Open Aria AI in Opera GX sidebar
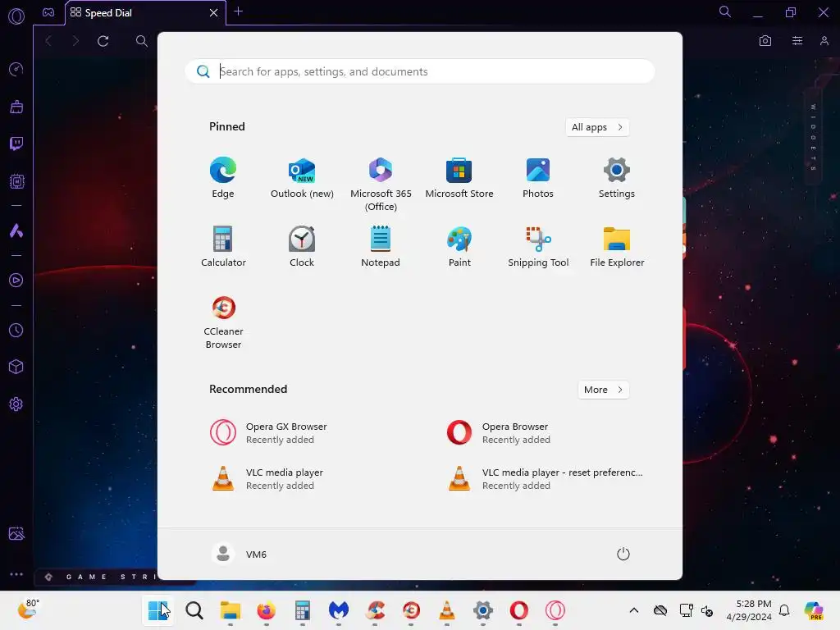 (16, 231)
